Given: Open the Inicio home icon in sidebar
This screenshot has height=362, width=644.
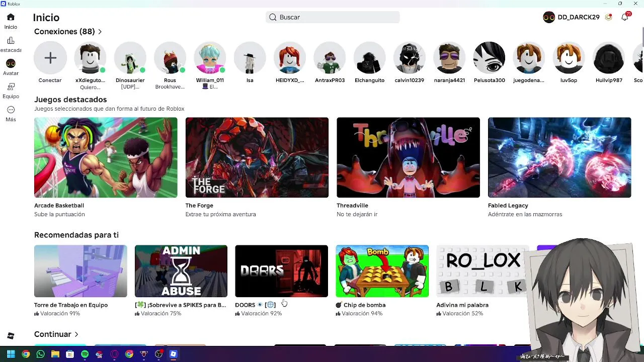Looking at the screenshot, I should pos(11,17).
